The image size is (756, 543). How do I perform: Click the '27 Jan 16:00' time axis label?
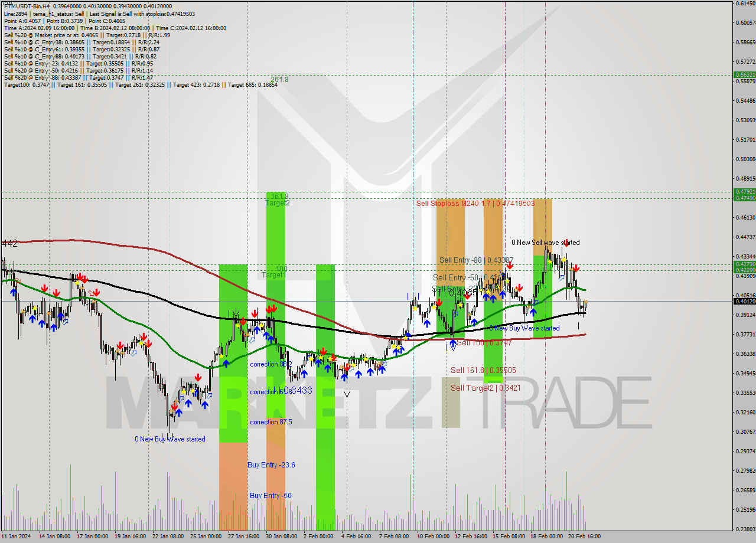click(x=243, y=537)
